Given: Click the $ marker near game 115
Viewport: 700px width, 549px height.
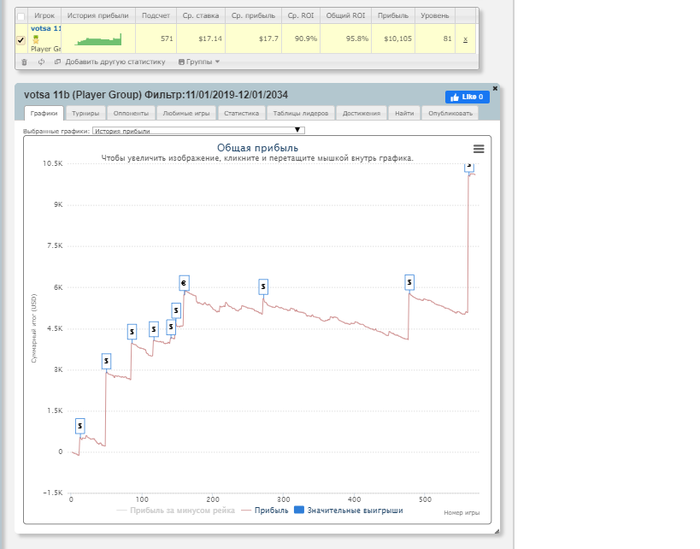Looking at the screenshot, I should coord(154,329).
